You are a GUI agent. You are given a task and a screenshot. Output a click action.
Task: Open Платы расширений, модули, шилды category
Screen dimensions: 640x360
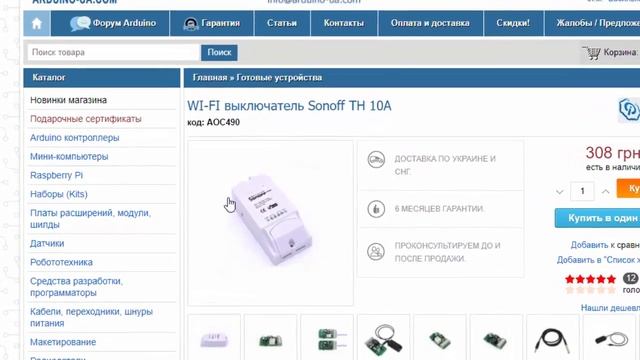coord(90,218)
